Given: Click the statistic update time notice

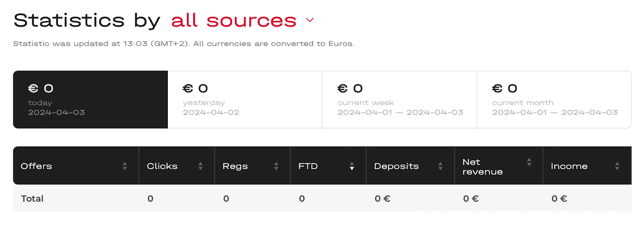Looking at the screenshot, I should (x=184, y=43).
